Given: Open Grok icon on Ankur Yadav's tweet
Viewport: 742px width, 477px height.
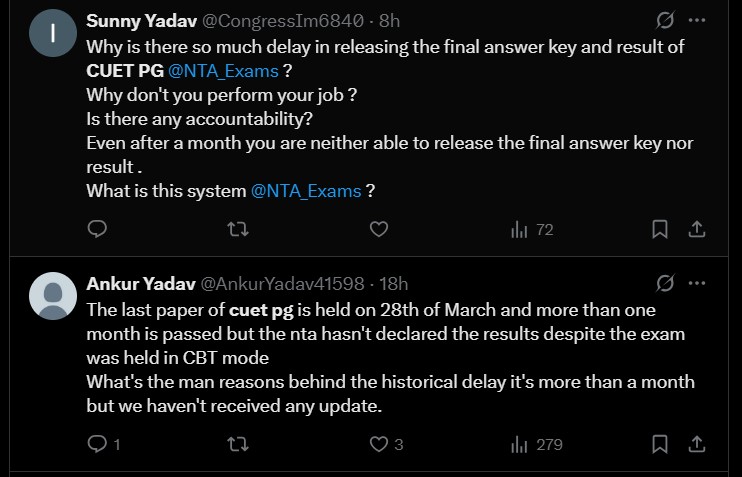Looking at the screenshot, I should click(662, 284).
